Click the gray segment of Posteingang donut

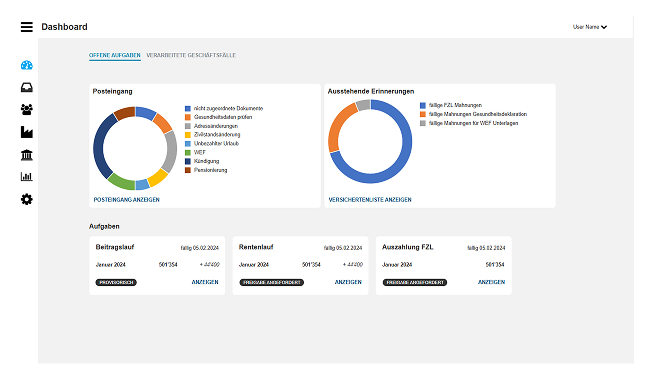[171, 152]
